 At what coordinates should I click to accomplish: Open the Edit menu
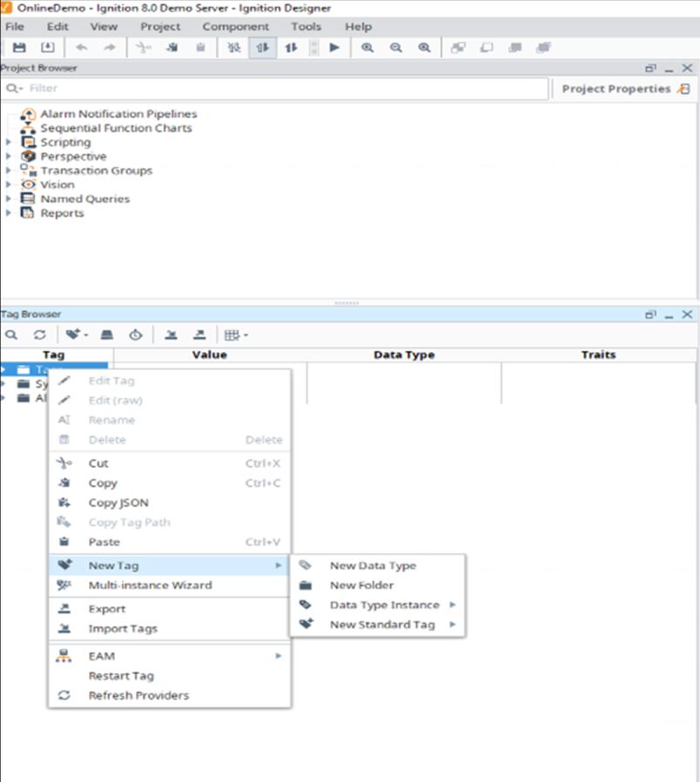tap(57, 26)
